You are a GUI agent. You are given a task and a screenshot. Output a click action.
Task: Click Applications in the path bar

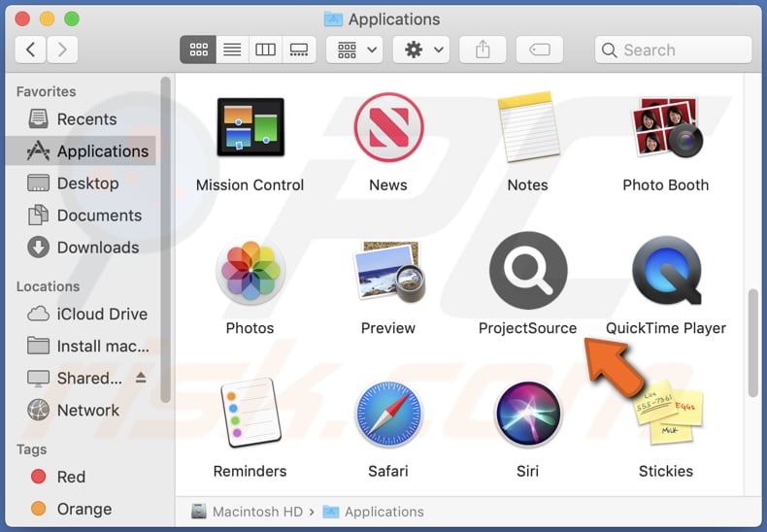[373, 512]
